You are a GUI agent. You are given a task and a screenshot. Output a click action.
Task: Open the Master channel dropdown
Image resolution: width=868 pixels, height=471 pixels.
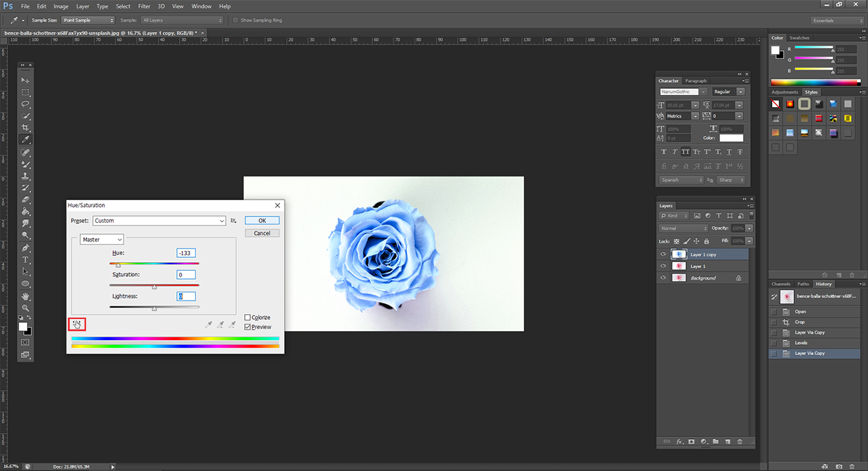102,240
